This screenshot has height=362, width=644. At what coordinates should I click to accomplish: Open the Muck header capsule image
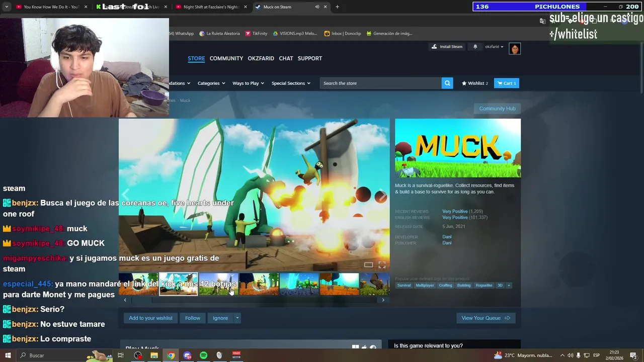(458, 148)
